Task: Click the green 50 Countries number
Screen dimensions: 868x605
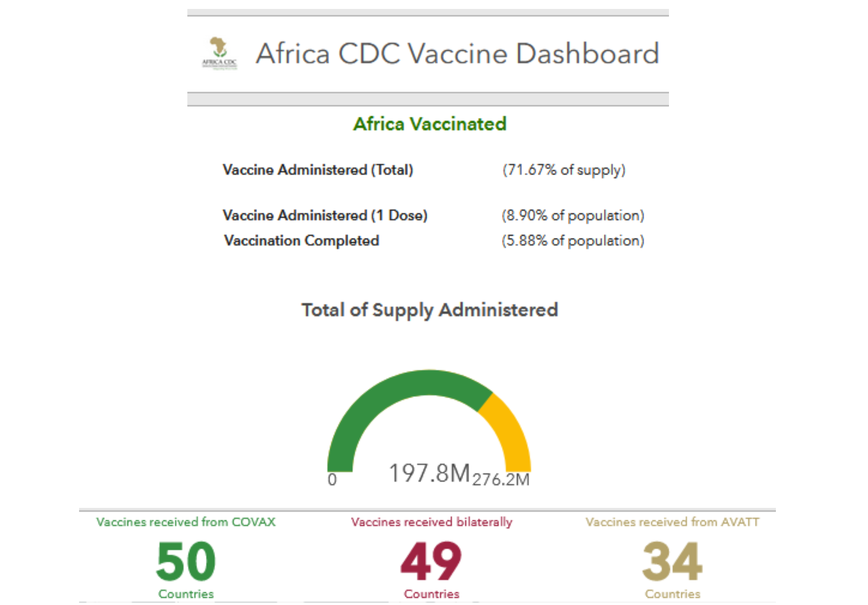Action: pyautogui.click(x=186, y=561)
